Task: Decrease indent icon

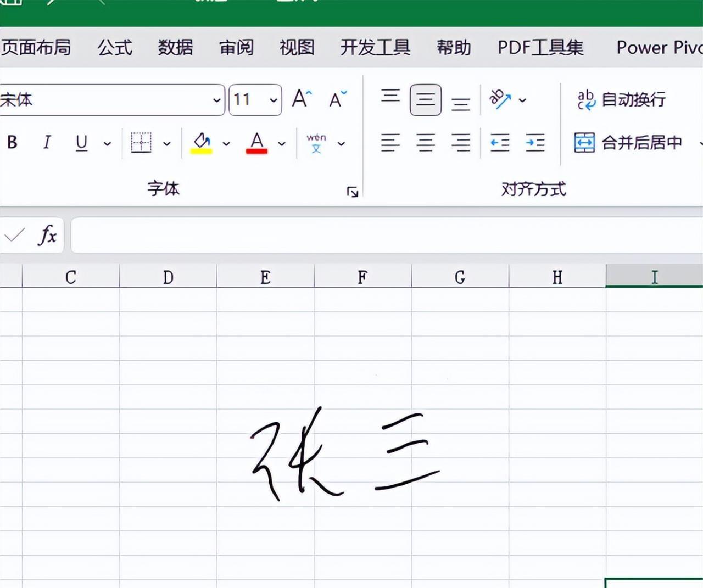Action: pyautogui.click(x=500, y=143)
